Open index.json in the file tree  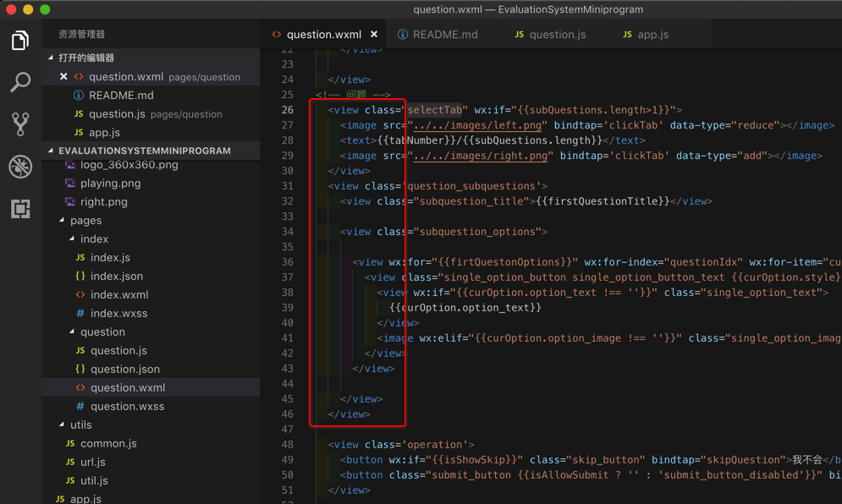point(151,276)
